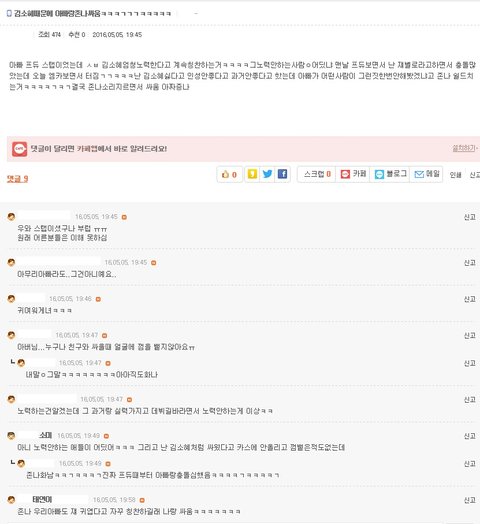
Task: Click the 스크랩 scrap button
Action: coord(317,174)
